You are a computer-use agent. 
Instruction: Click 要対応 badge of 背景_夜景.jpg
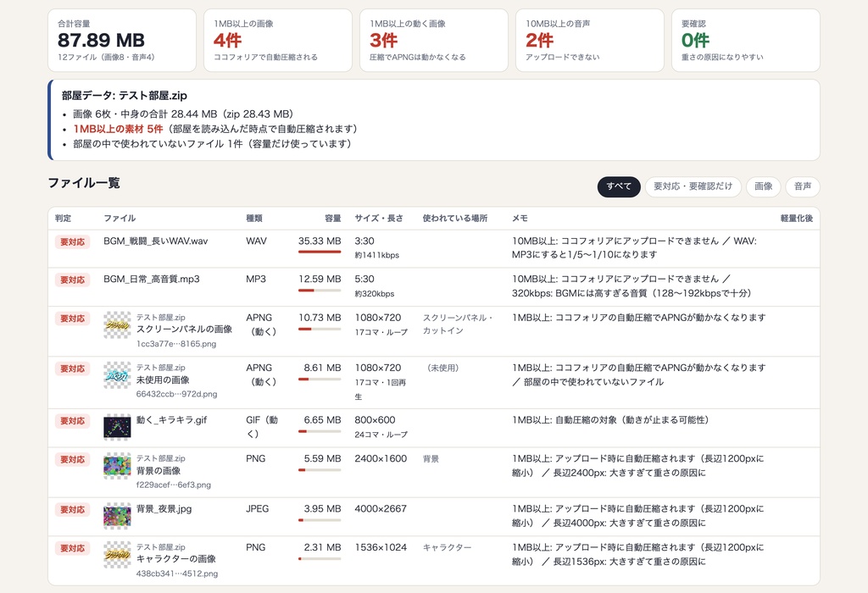73,509
